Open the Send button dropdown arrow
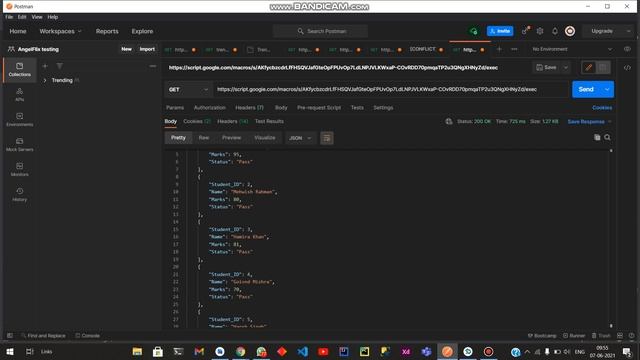Viewport: 640px width, 360px height. point(607,89)
